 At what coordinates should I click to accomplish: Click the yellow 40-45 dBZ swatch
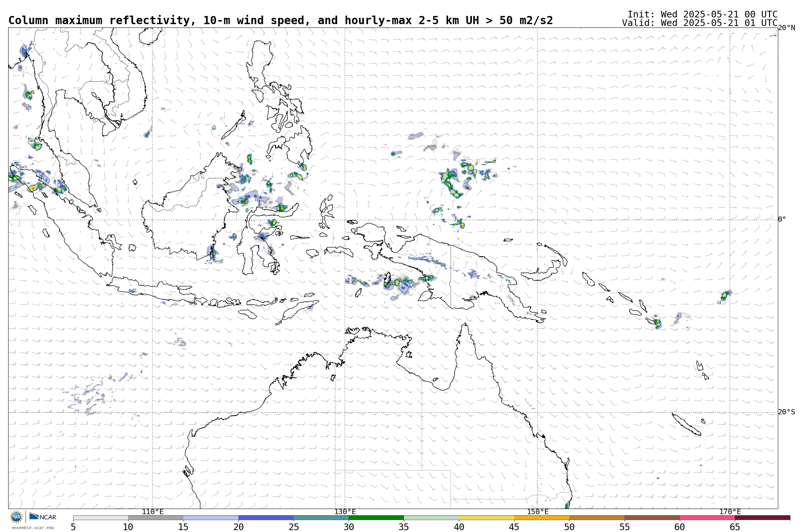point(486,518)
